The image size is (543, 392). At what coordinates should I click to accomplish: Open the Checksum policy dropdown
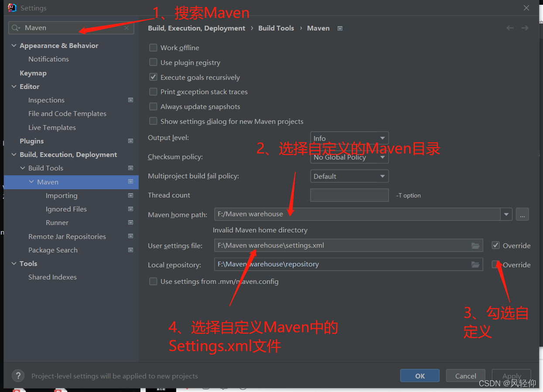point(349,157)
